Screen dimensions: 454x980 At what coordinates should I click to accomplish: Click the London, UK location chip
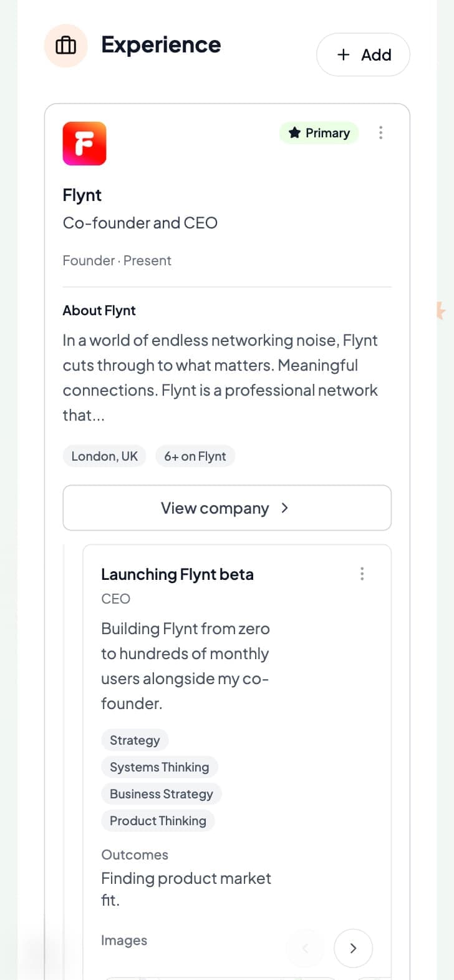[104, 456]
